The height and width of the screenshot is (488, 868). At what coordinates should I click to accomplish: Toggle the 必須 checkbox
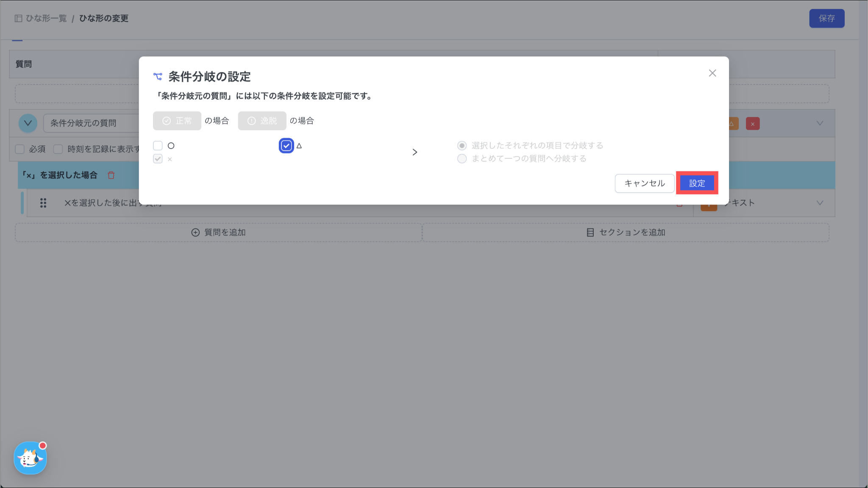pos(20,149)
